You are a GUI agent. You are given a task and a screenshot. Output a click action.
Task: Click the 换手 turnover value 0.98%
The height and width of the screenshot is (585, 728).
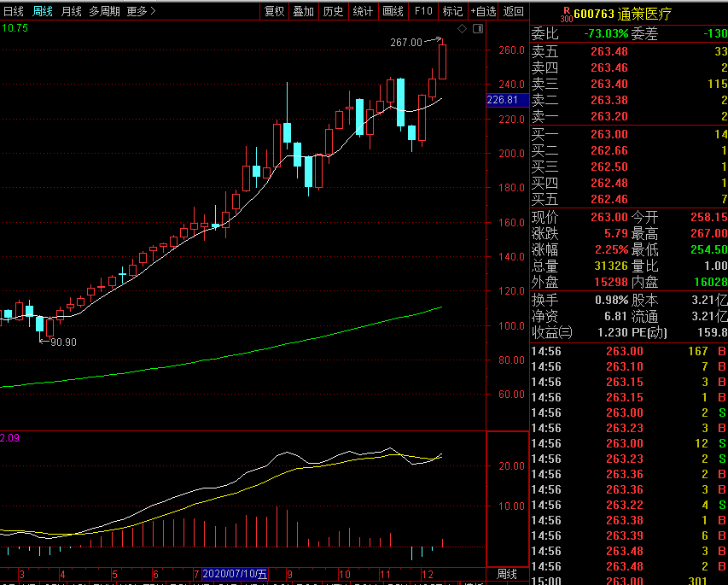pos(611,301)
